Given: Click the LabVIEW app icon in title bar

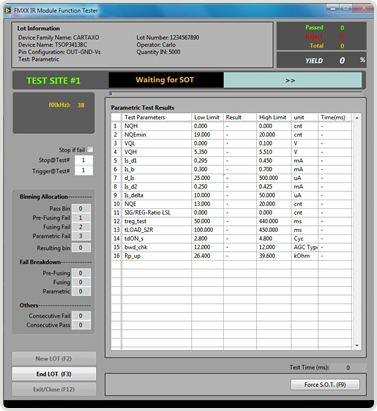Looking at the screenshot, I should (8, 11).
